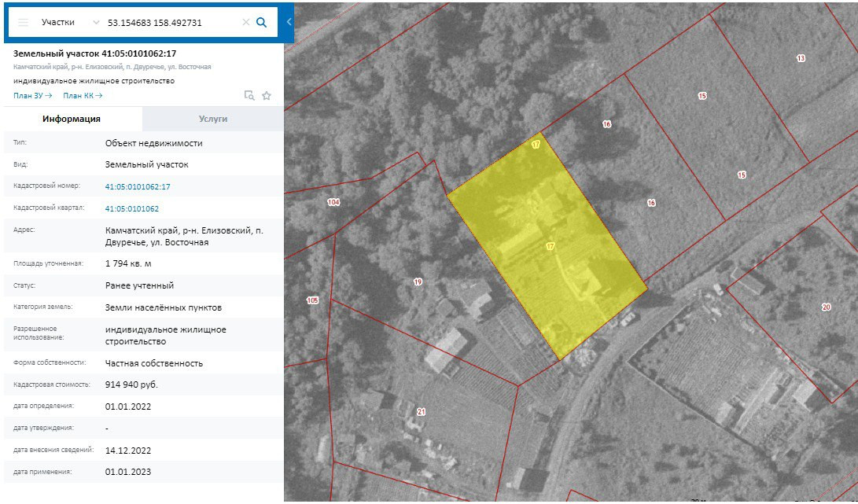Click the Вид value Земельный участок
858x504 pixels.
tap(146, 164)
